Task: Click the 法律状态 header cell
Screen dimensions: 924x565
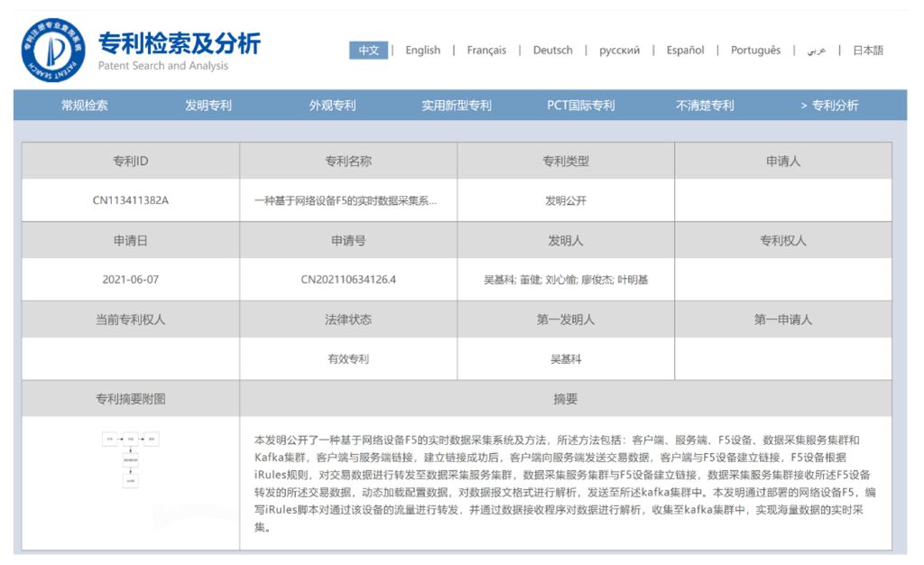Action: (348, 320)
